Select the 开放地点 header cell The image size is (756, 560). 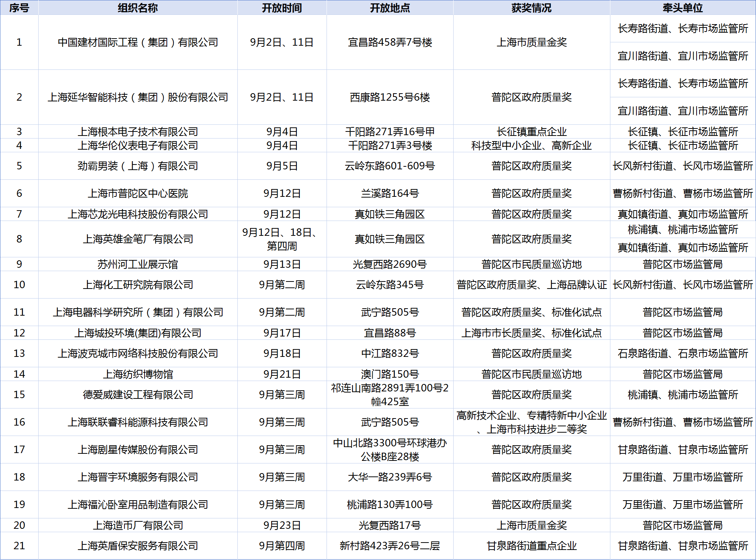click(390, 8)
